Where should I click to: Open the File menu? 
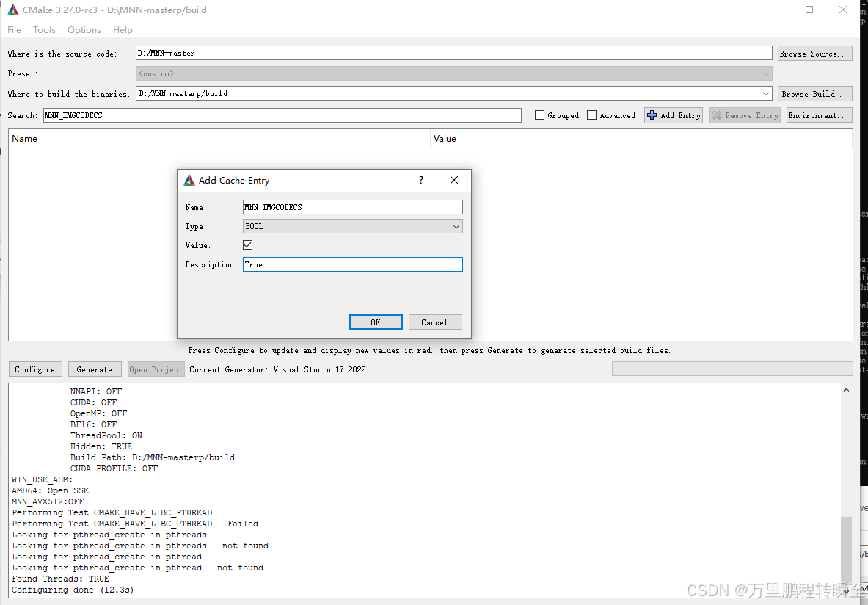point(15,30)
